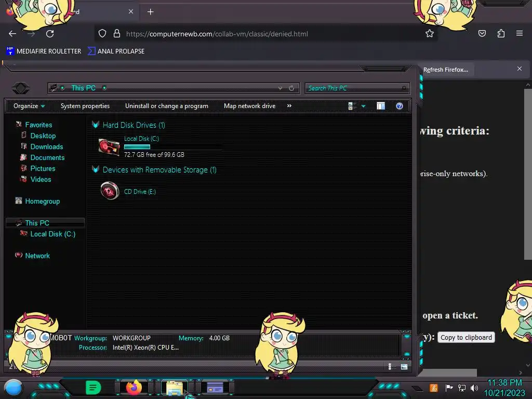
Task: View site security padlock info
Action: [117, 34]
